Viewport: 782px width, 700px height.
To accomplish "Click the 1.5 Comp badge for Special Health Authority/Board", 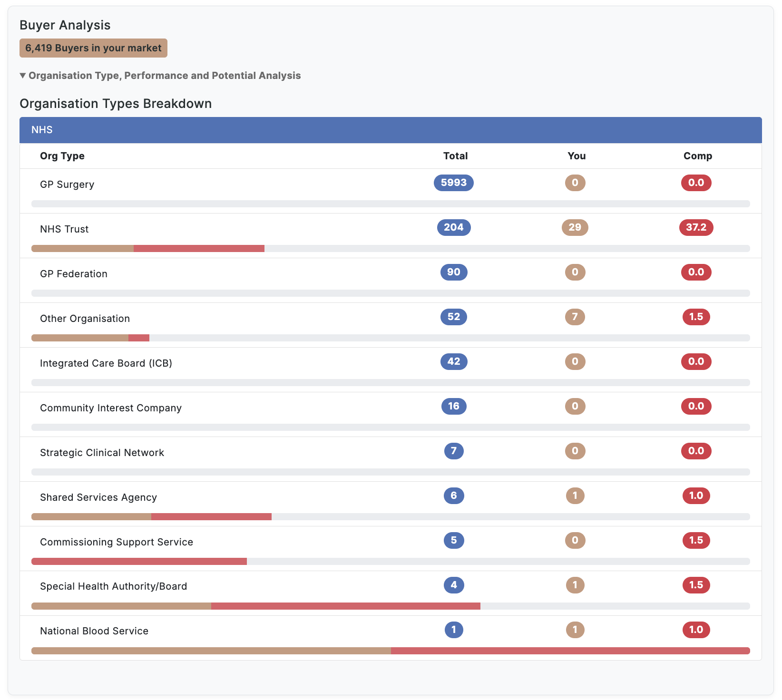I will click(696, 585).
